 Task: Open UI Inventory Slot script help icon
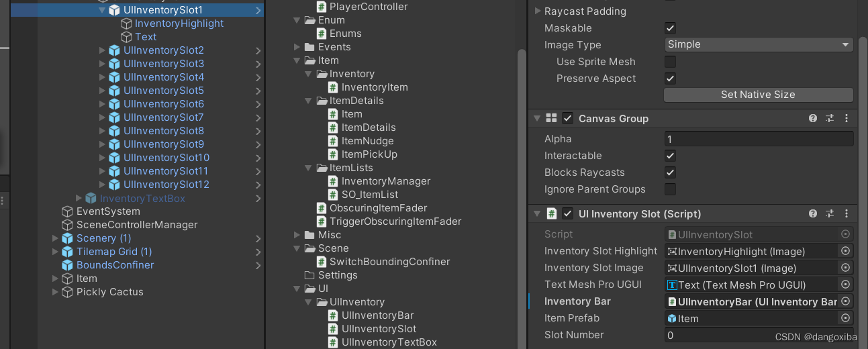pos(813,213)
